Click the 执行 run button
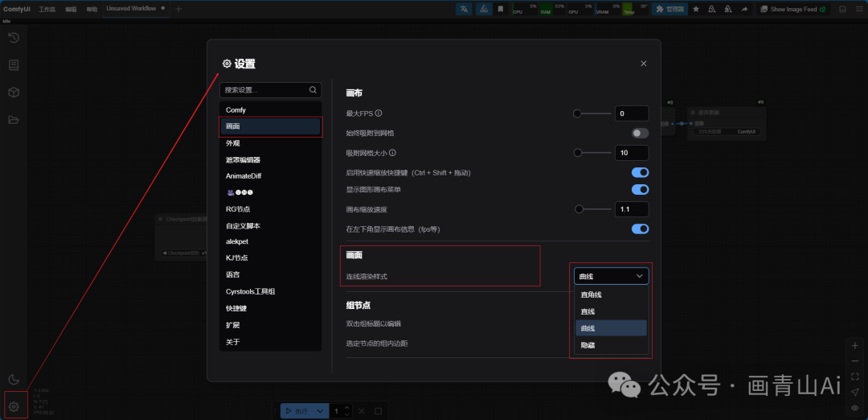The image size is (868, 420). pyautogui.click(x=297, y=411)
